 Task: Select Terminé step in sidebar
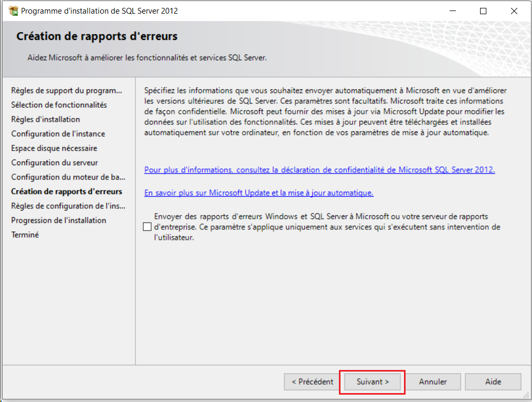(25, 235)
